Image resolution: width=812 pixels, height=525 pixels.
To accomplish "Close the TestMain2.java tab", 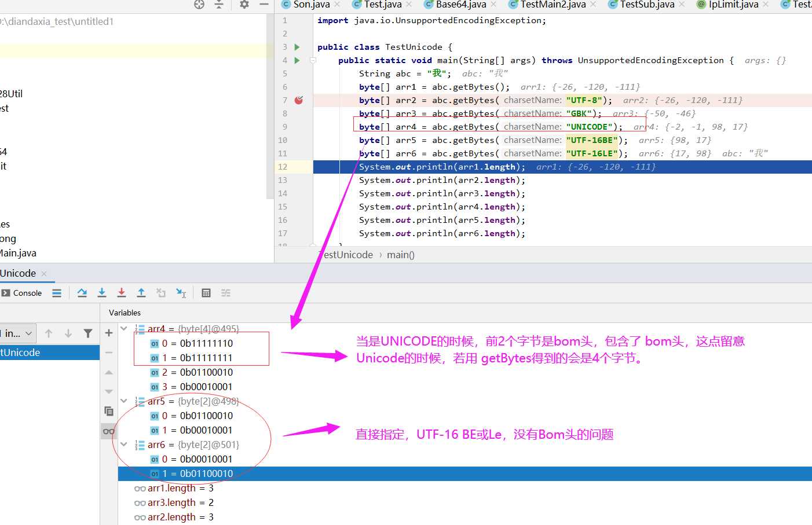I will tap(593, 5).
